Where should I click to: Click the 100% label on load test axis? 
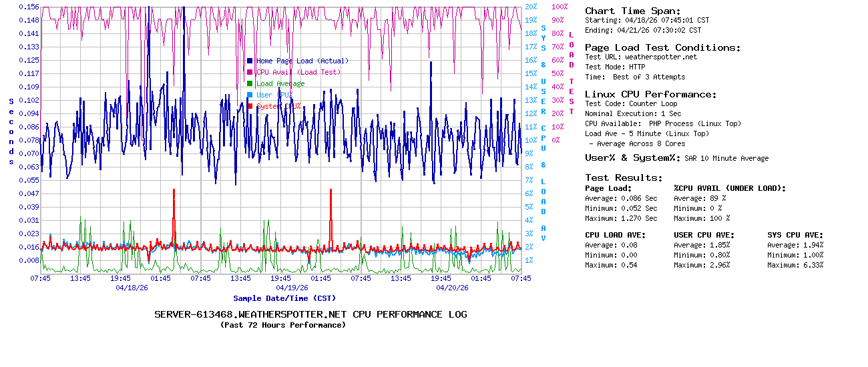(x=560, y=7)
